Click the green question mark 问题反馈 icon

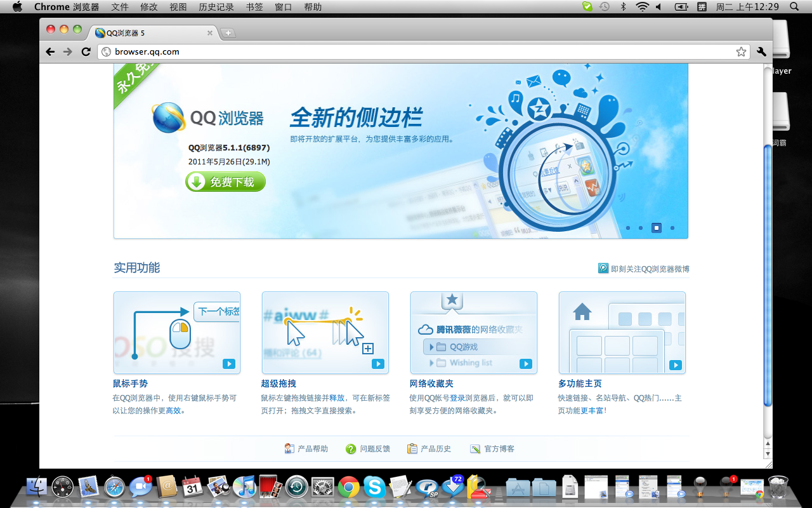tap(351, 449)
